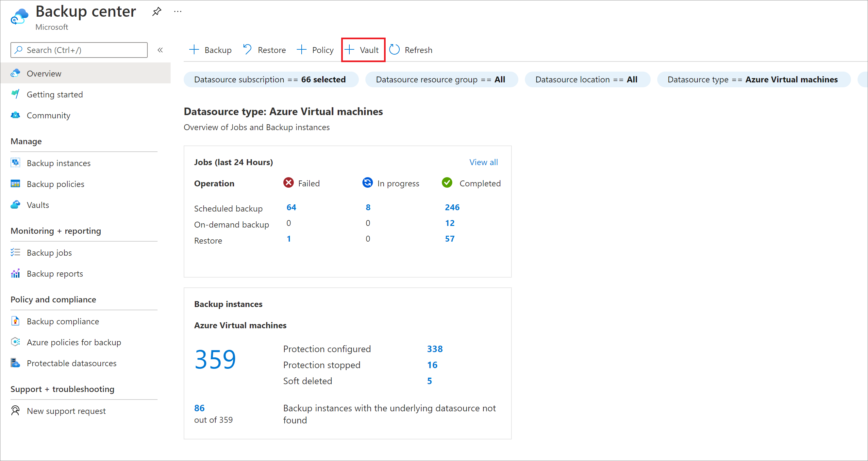Screen dimensions: 868x461
Task: Click the Backup instances sidebar icon
Action: [15, 162]
